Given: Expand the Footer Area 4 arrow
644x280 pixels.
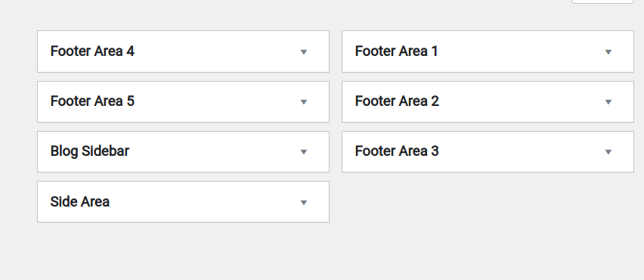Looking at the screenshot, I should pos(304,51).
